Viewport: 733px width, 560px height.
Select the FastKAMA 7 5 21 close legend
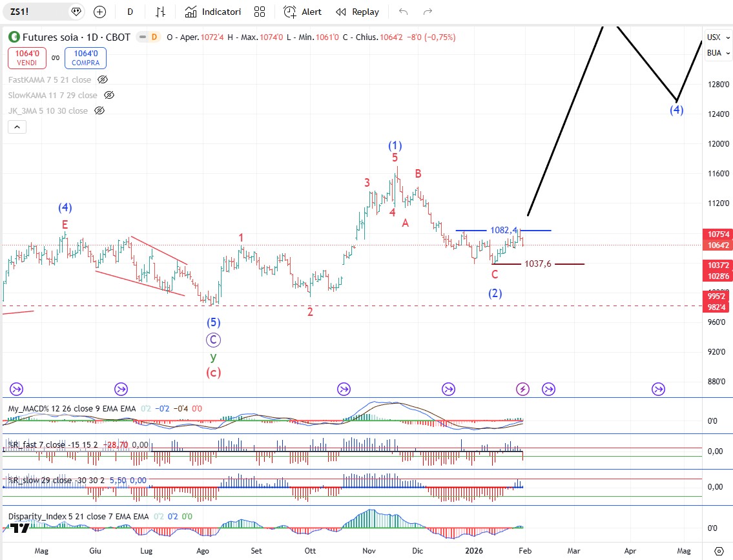click(50, 79)
